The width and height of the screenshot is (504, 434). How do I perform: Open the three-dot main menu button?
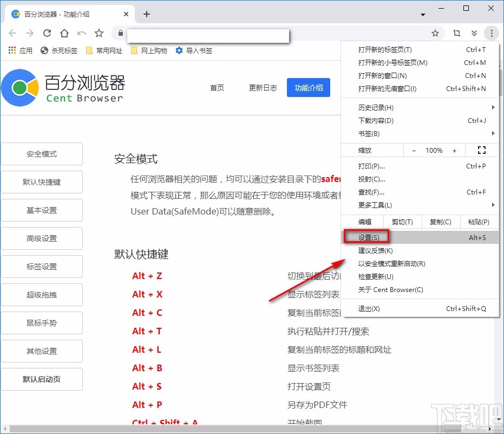(x=492, y=33)
